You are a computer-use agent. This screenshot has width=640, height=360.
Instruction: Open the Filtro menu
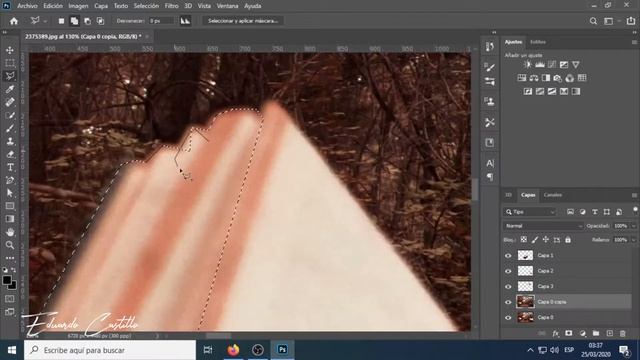pyautogui.click(x=171, y=6)
